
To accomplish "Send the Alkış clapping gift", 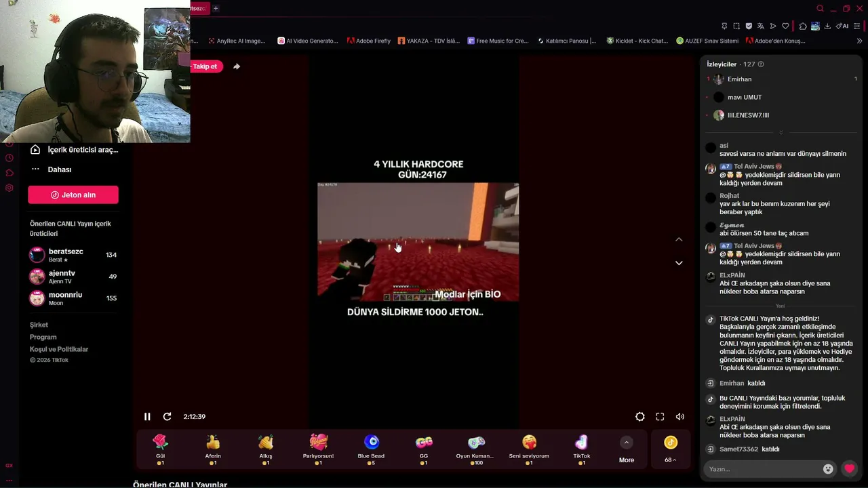I will tap(266, 450).
